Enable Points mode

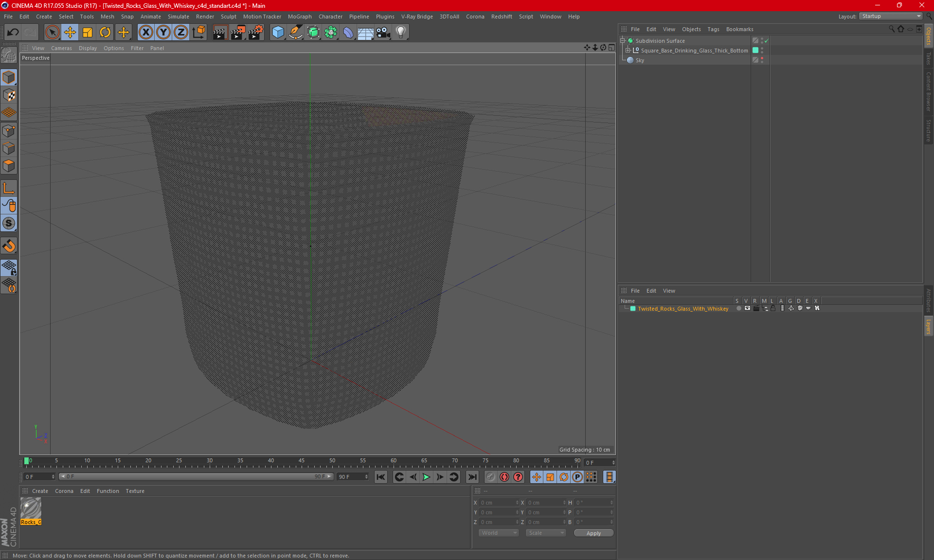tap(9, 131)
